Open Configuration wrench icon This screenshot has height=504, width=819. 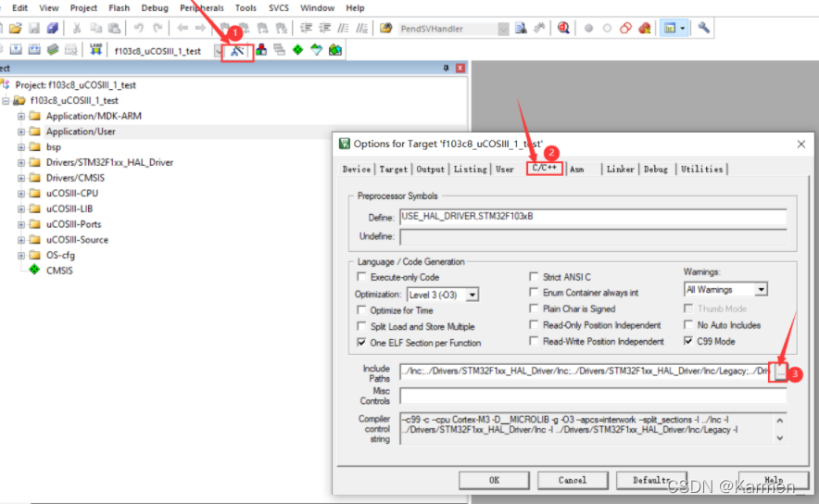click(x=703, y=28)
